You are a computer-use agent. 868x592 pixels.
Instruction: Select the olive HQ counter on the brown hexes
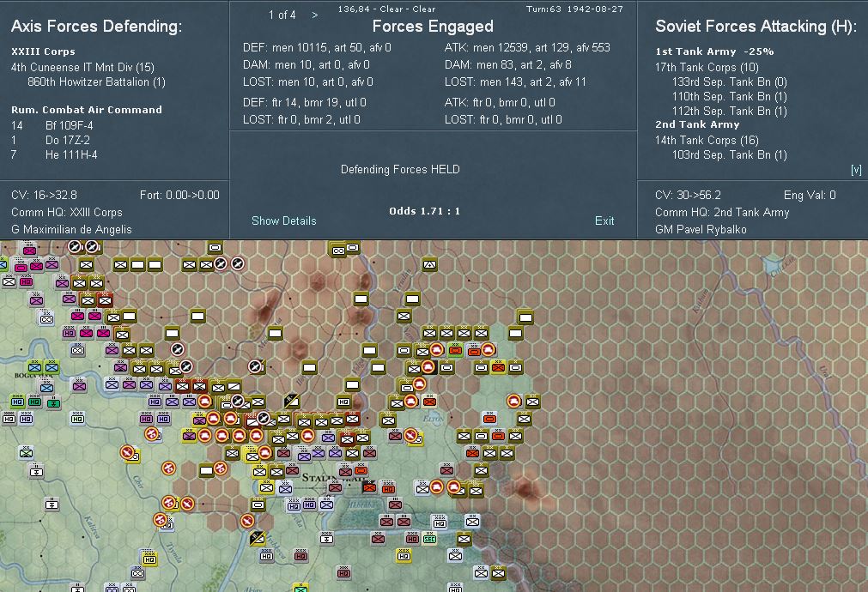coord(343,402)
